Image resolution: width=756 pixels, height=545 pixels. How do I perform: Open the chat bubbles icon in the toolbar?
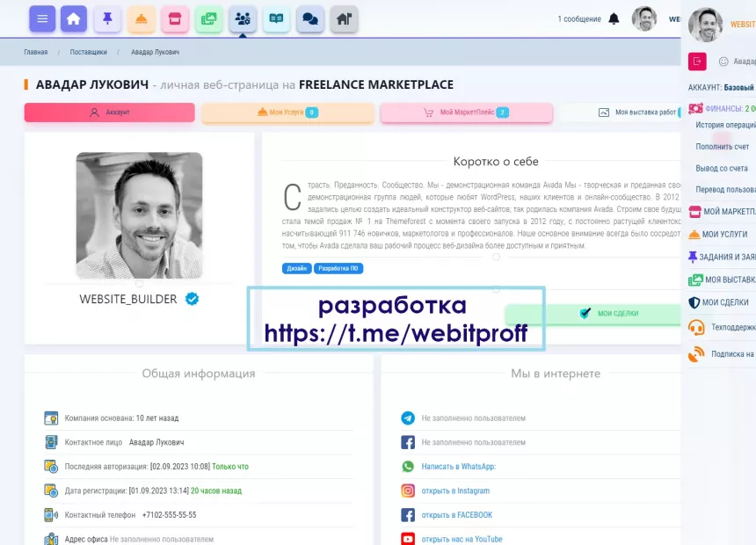pos(309,18)
